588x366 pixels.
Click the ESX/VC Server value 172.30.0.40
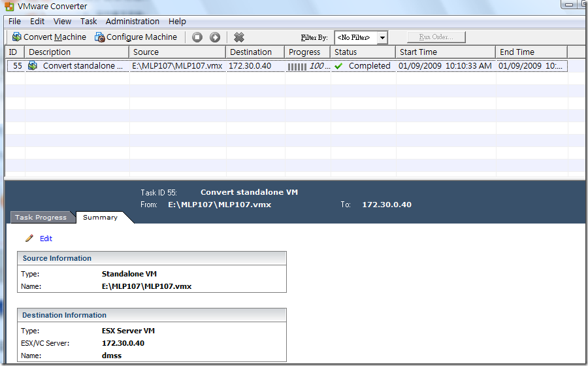(123, 343)
